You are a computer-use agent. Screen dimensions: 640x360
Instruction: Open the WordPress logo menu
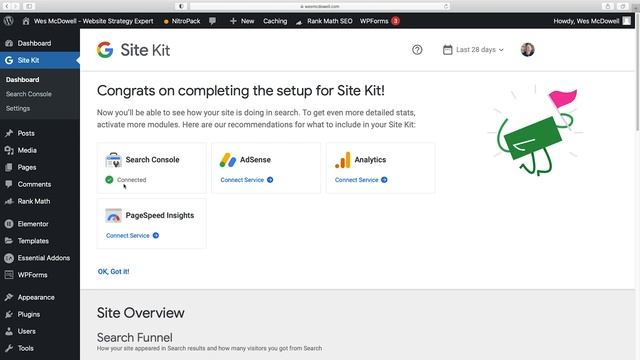click(9, 21)
